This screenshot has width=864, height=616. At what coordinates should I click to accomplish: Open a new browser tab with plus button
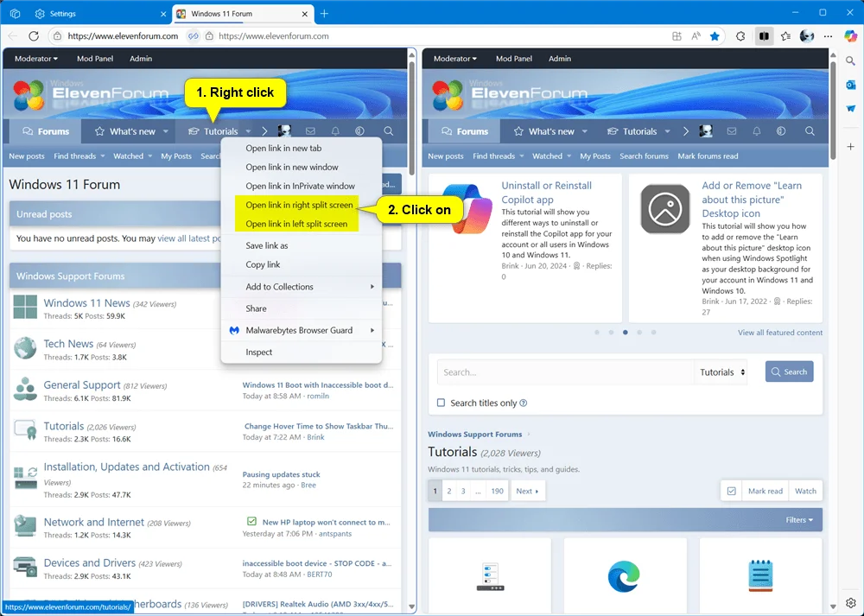click(325, 14)
